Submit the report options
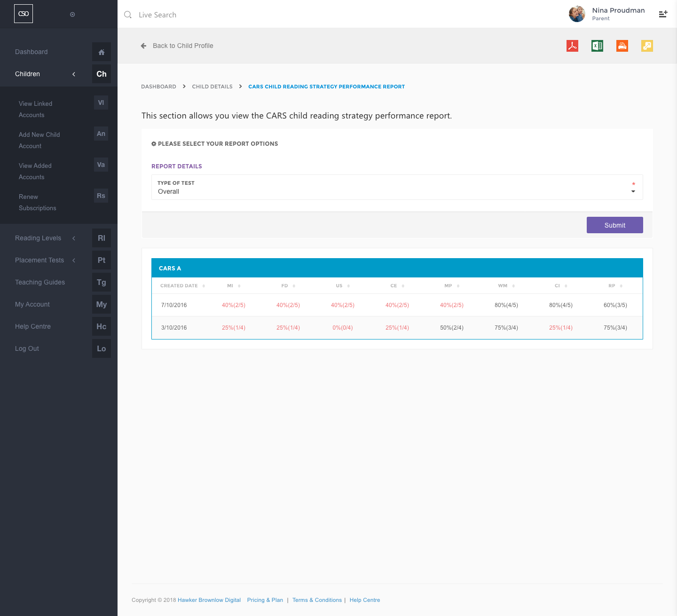The image size is (677, 616). pos(615,225)
